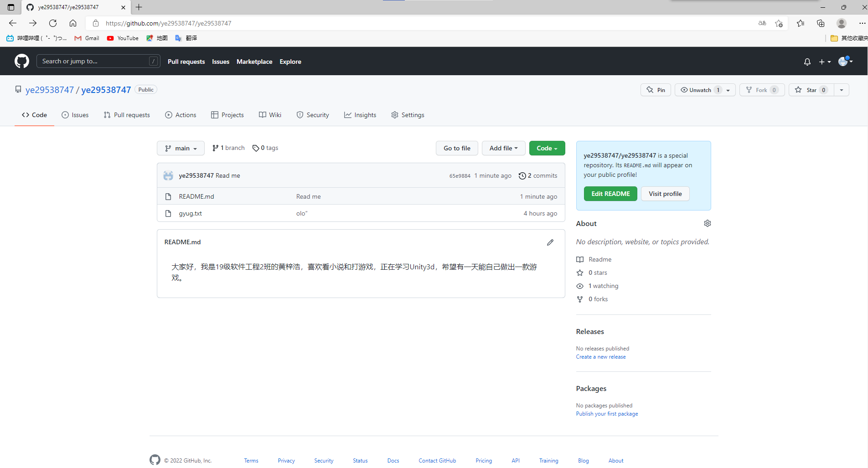
Task: Open the repository Settings tab
Action: [x=408, y=115]
